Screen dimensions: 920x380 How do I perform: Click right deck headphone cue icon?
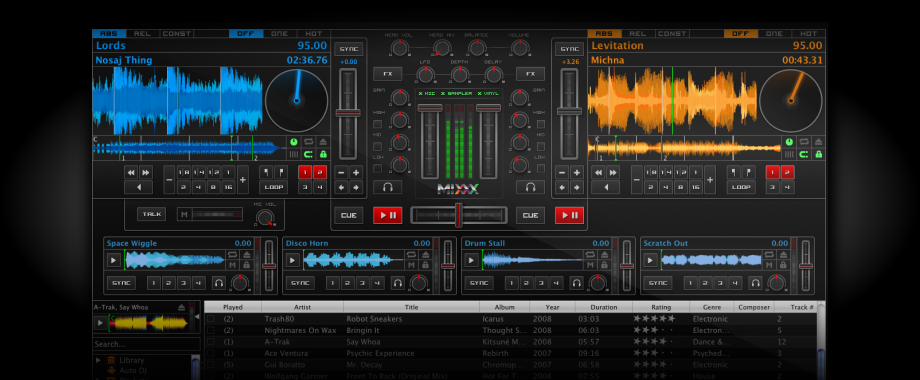(x=530, y=187)
